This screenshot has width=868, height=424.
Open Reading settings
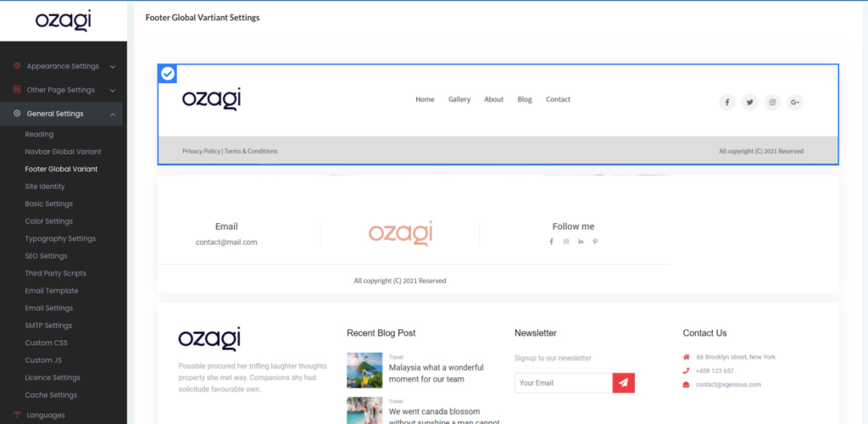(x=39, y=134)
